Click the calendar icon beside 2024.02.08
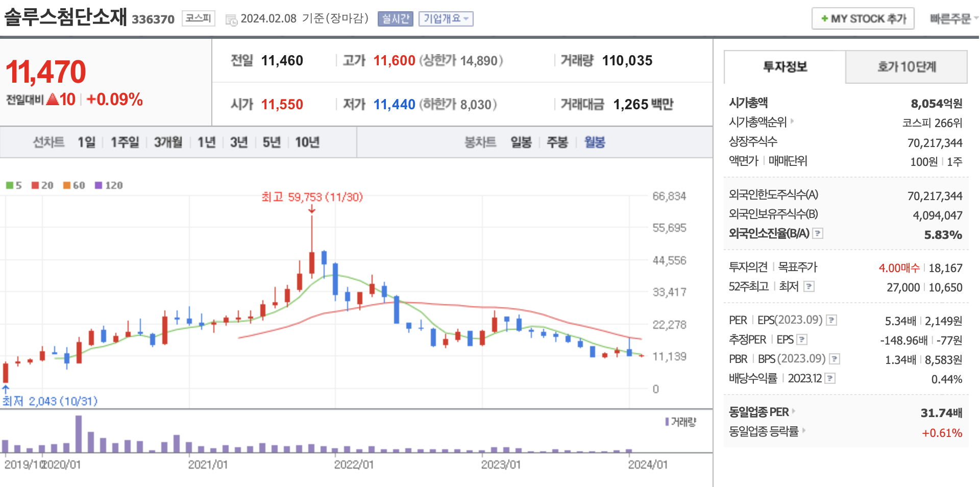Viewport: 980px width, 487px height. (231, 20)
